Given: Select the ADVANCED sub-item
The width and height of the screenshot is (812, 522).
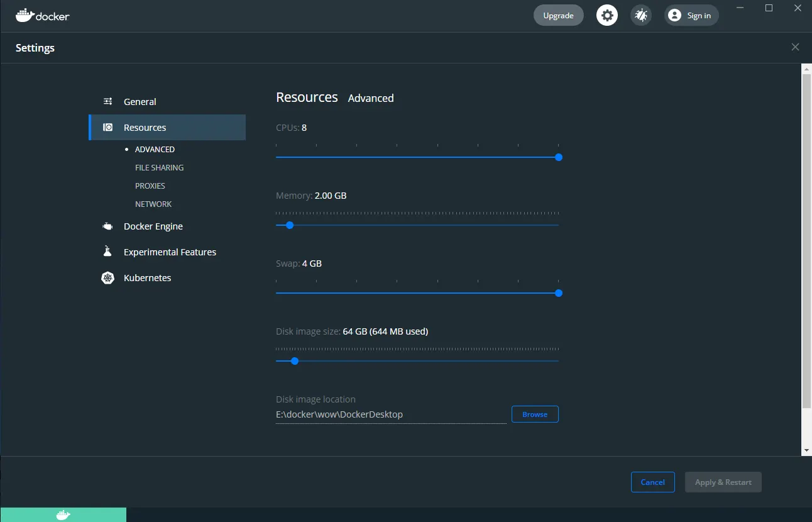Looking at the screenshot, I should 155,149.
